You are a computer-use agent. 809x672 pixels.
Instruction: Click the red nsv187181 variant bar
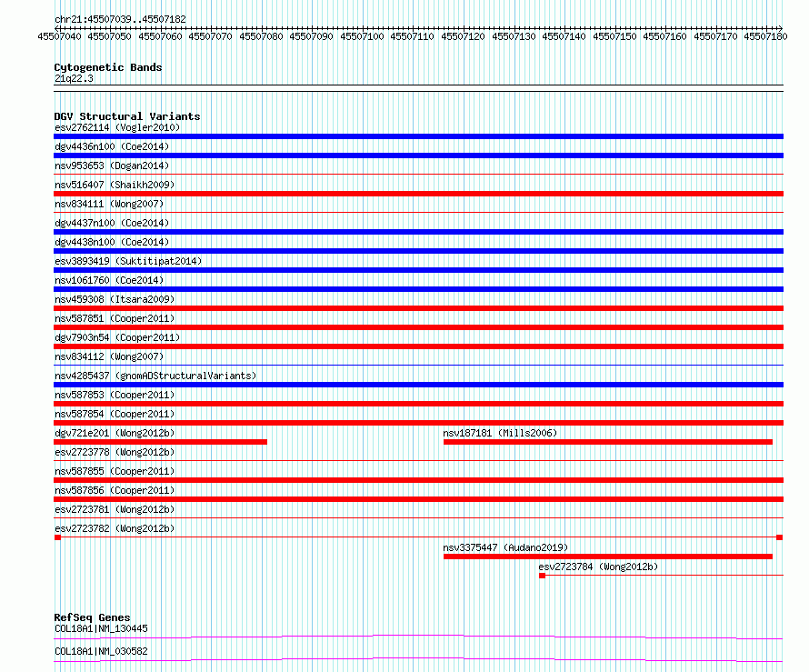click(x=608, y=442)
